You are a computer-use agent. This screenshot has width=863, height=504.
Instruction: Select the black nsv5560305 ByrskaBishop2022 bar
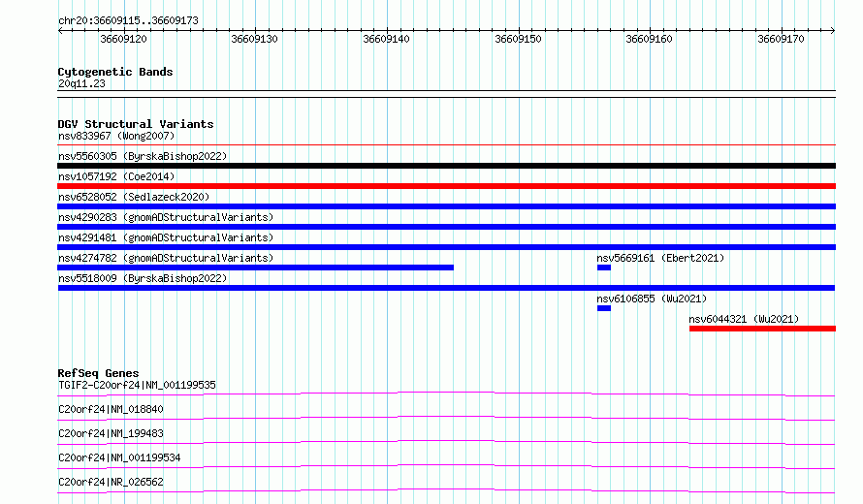(446, 166)
